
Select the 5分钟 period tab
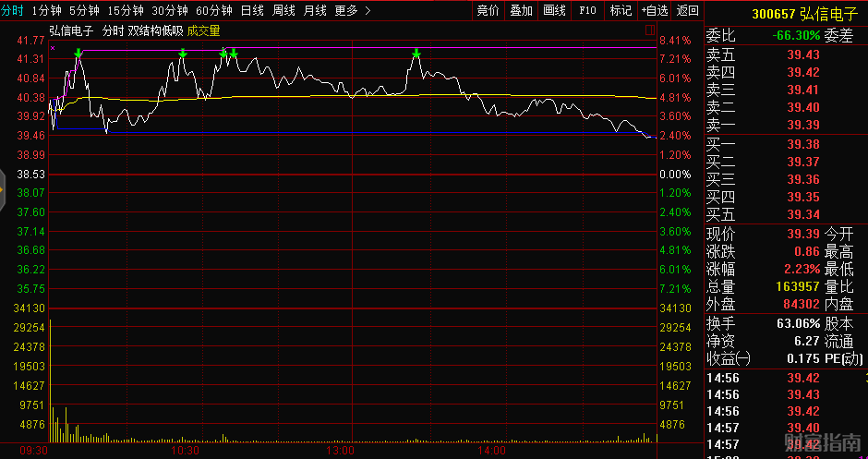point(84,10)
